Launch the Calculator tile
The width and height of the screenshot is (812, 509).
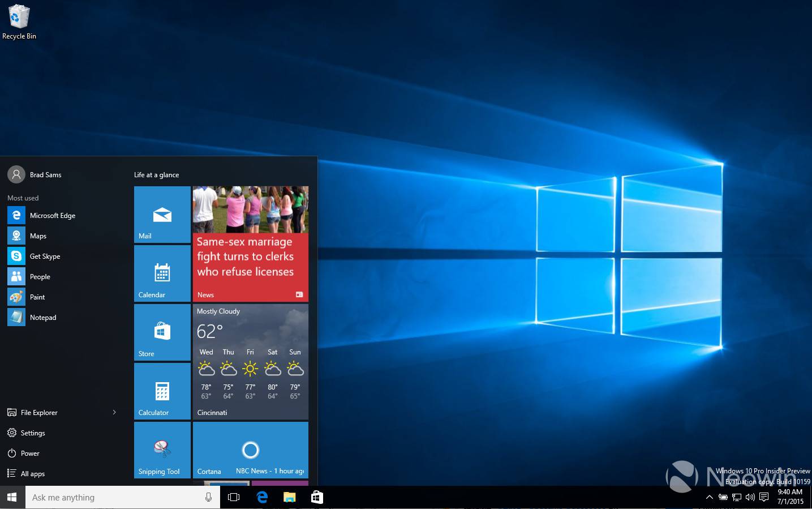162,391
